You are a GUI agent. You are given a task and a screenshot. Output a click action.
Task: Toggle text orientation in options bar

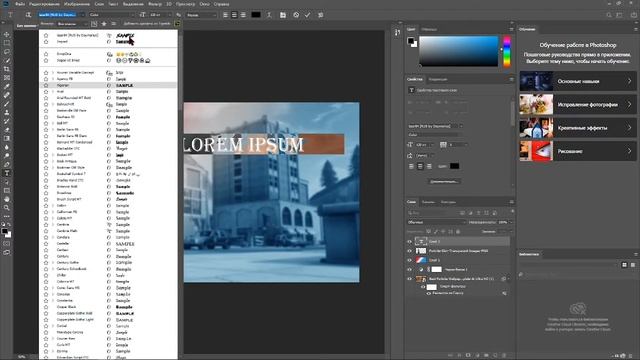pos(28,15)
